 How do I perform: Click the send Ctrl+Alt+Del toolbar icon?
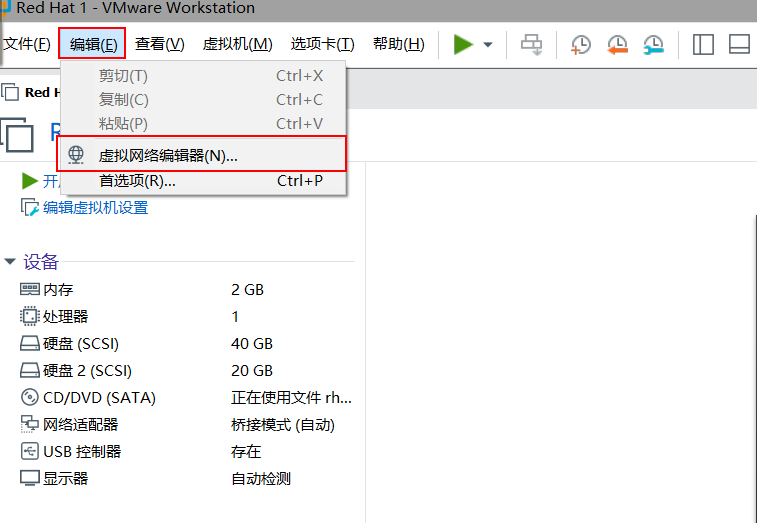(x=532, y=45)
